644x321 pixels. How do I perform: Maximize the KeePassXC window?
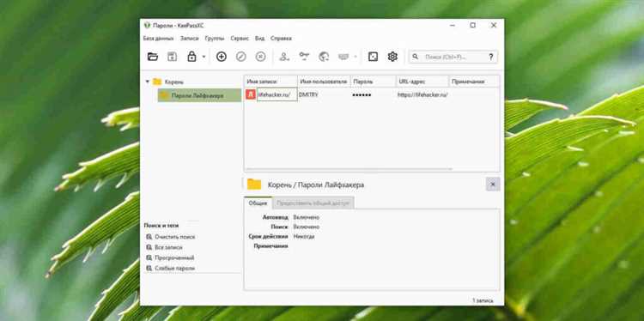(x=473, y=26)
